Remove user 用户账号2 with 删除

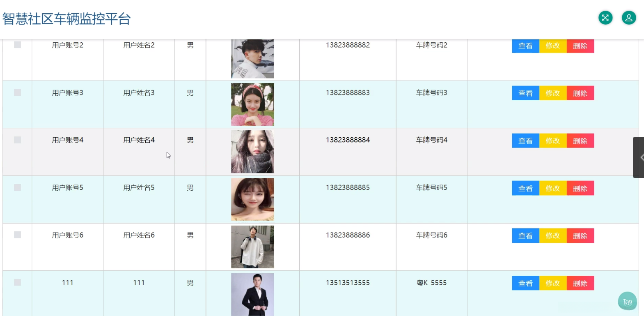click(580, 46)
